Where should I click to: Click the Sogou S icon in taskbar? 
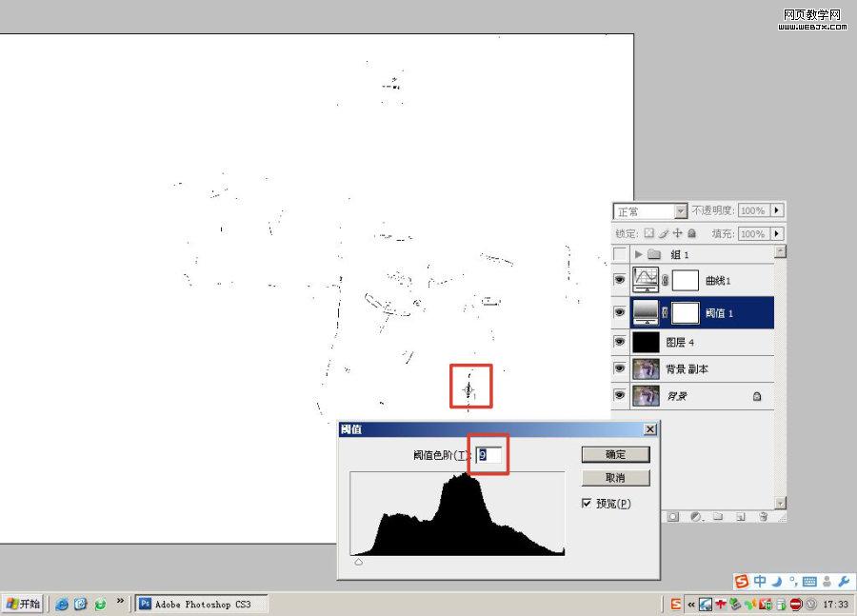(x=675, y=604)
